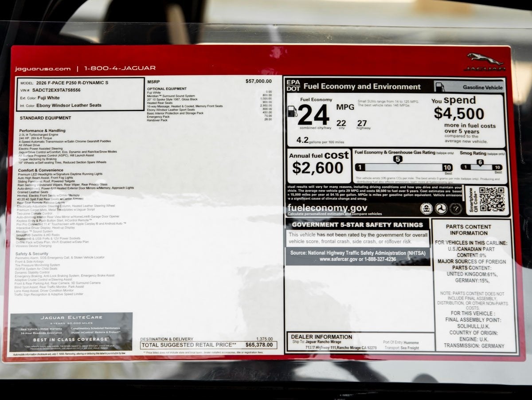Select the Government 5-Star Safety Ratings header
Image resolution: width=532 pixels, height=400 pixels.
pyautogui.click(x=357, y=225)
